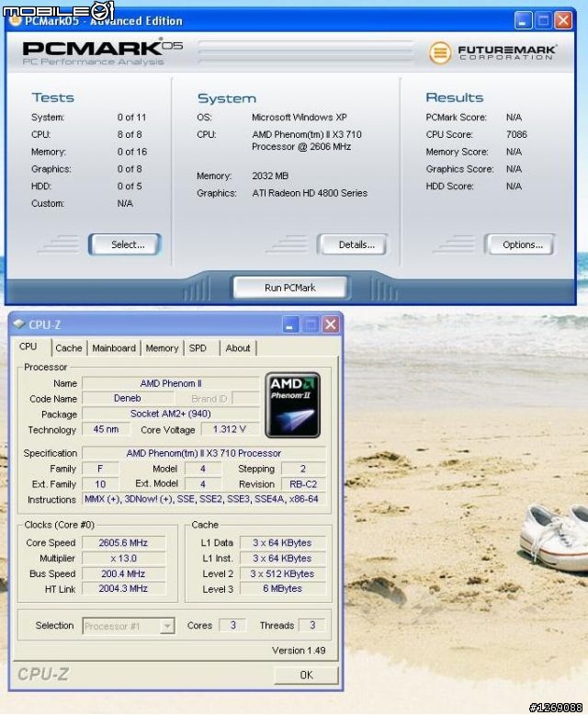
Task: Click the Multiplier value x 13.0
Action: [x=123, y=558]
